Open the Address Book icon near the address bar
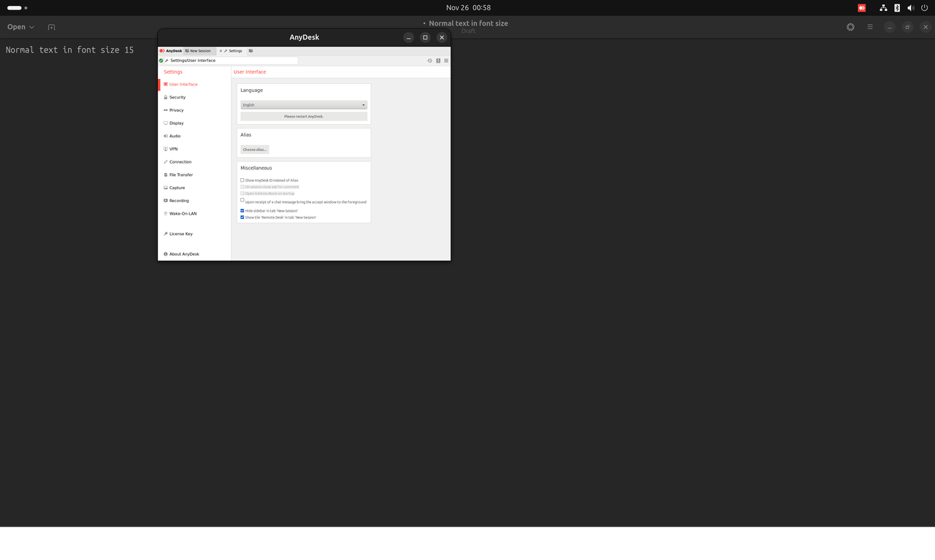Screen dimensions: 935x560 [438, 61]
